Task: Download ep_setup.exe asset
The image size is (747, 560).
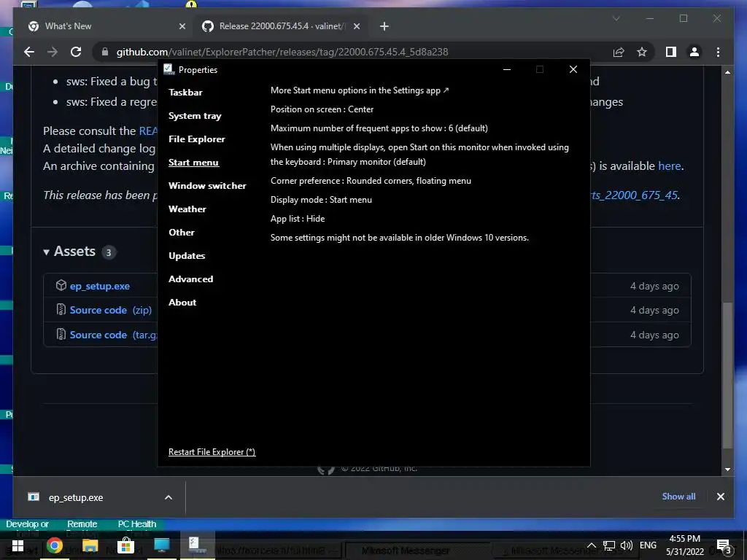Action: coord(99,286)
